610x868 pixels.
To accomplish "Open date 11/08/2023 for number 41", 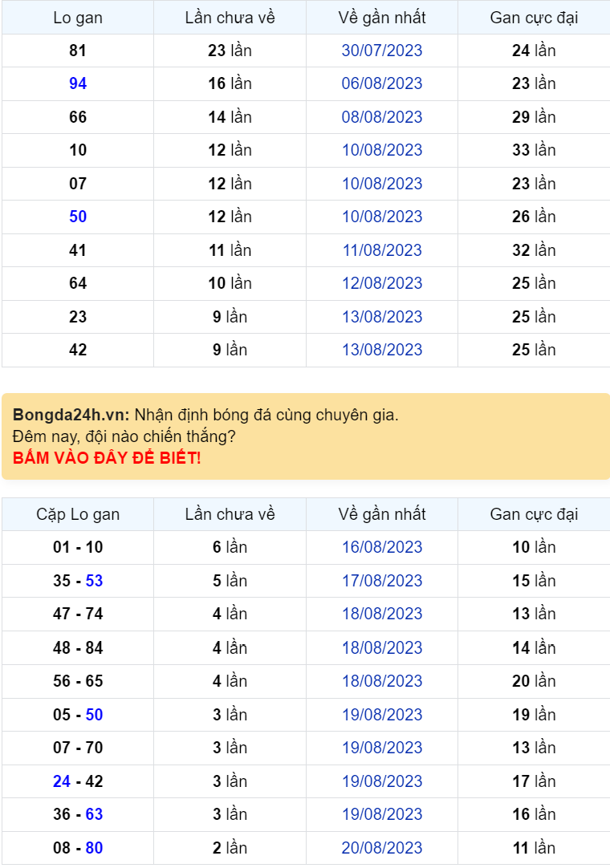I will 381,250.
